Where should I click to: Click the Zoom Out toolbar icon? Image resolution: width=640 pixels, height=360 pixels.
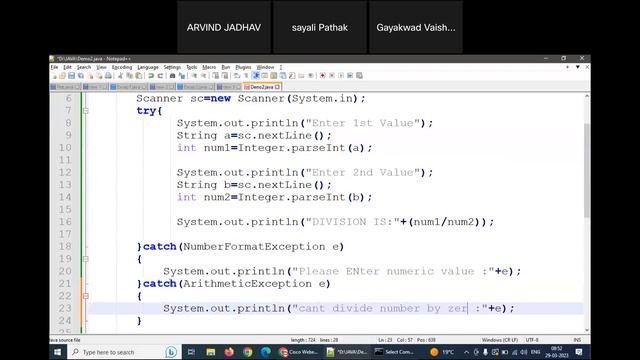coord(203,76)
